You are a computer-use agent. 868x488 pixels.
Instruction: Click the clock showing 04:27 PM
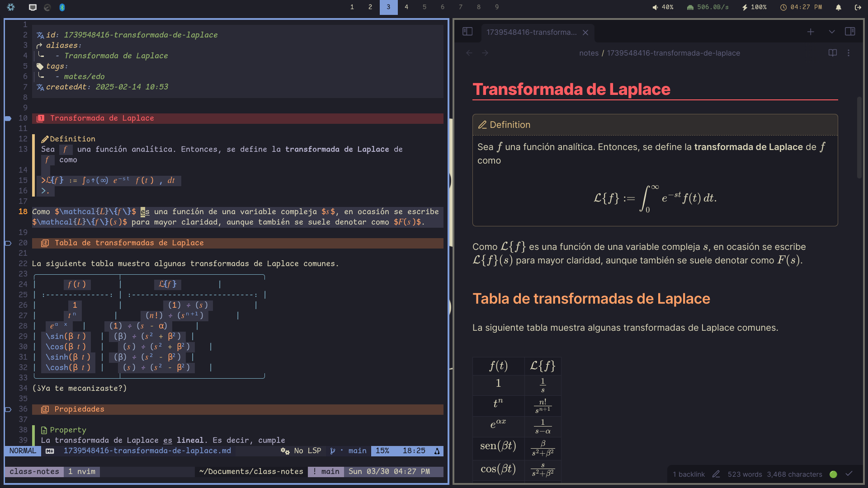click(801, 7)
